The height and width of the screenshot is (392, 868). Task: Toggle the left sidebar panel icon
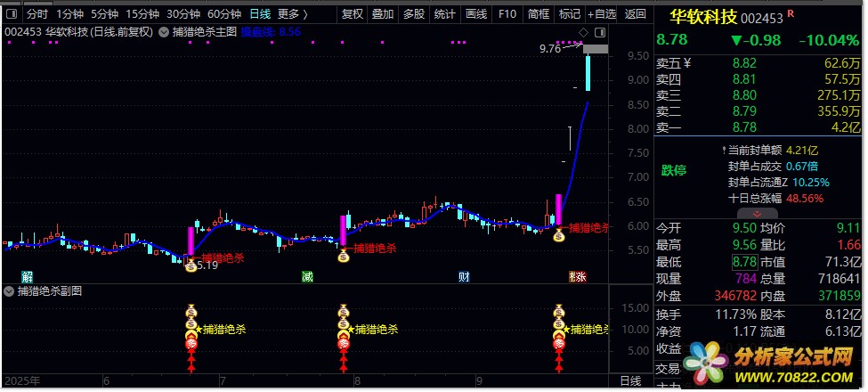point(11,13)
